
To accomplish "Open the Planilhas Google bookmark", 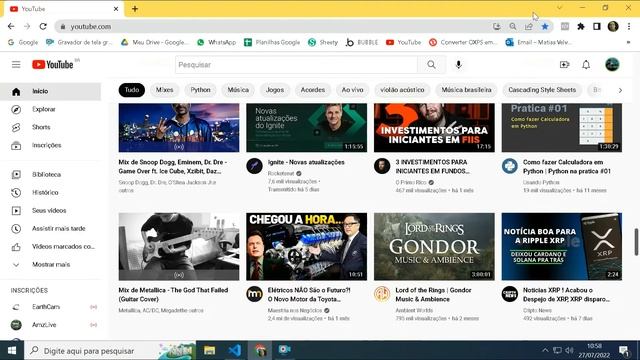I will tap(272, 42).
